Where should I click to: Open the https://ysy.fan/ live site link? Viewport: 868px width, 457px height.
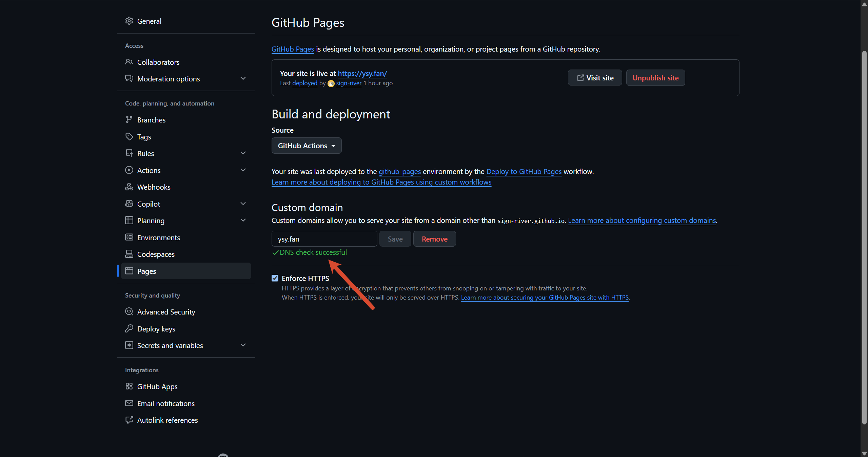362,73
